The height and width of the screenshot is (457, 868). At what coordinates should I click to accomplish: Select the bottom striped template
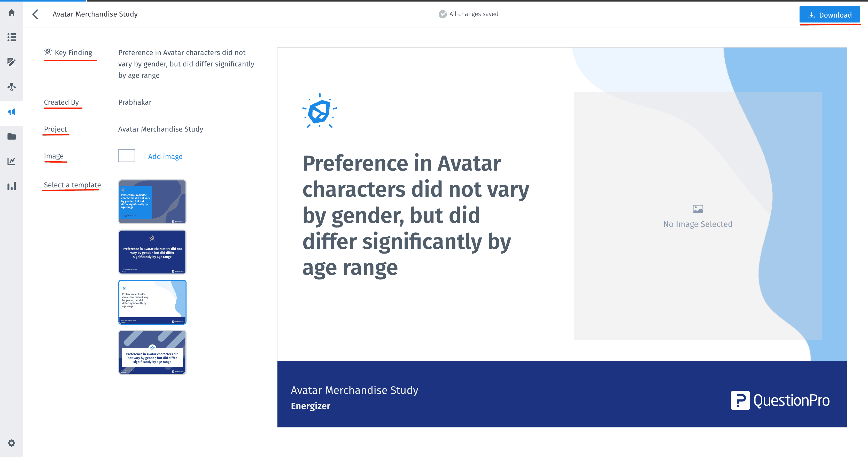(152, 352)
